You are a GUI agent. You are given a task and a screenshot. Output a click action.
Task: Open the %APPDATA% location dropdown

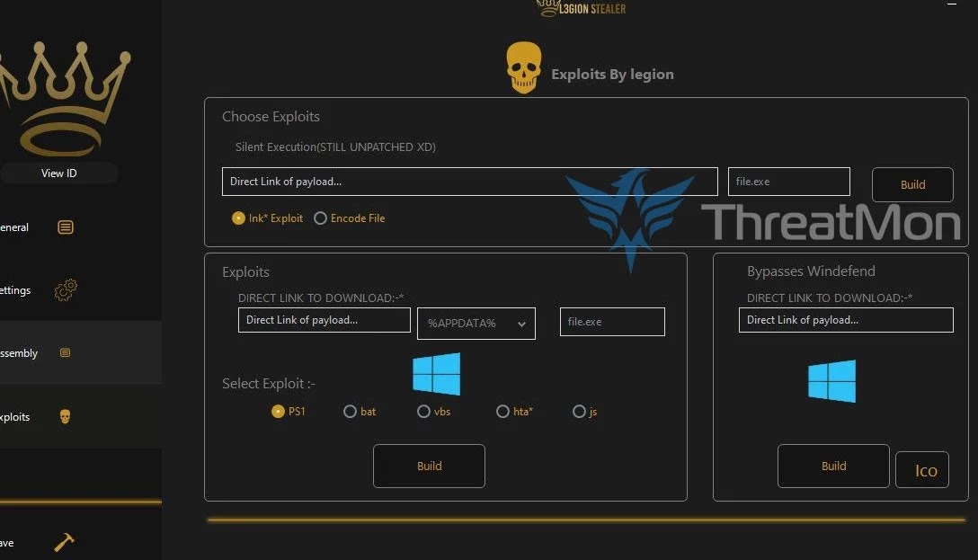476,324
